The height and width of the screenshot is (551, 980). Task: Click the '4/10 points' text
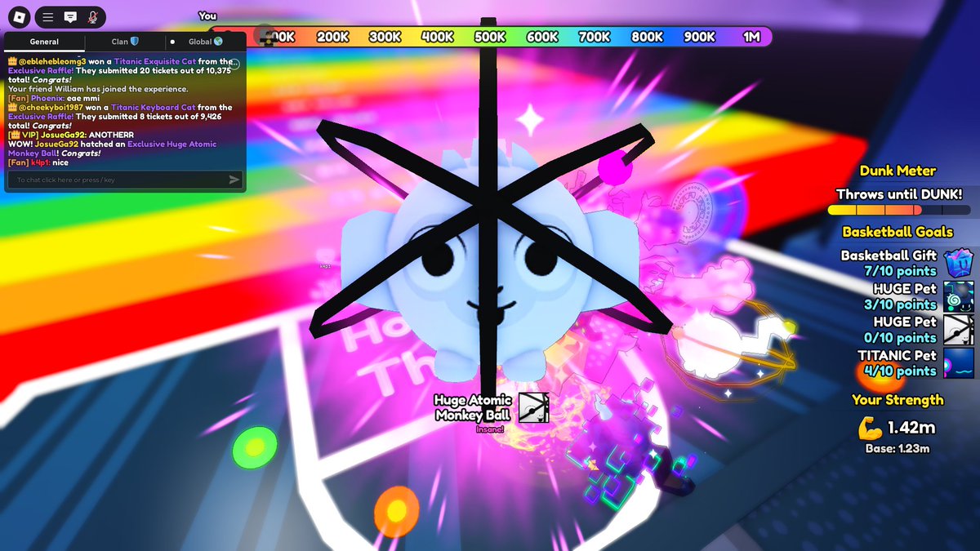tap(900, 371)
